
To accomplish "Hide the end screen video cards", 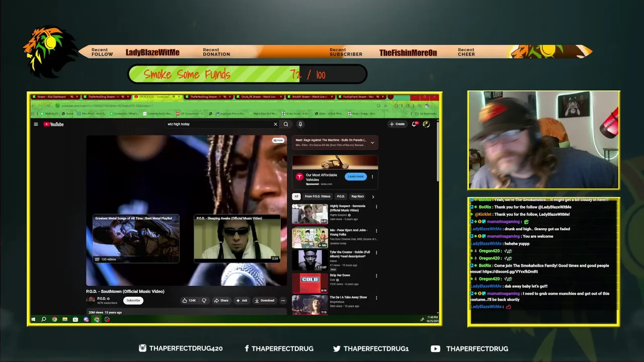I will pos(278,140).
